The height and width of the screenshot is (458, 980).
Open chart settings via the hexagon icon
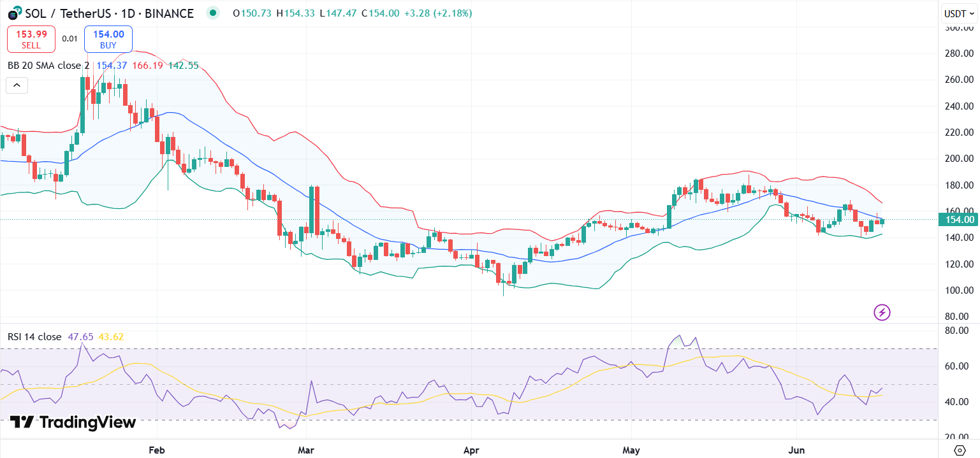pos(960,449)
